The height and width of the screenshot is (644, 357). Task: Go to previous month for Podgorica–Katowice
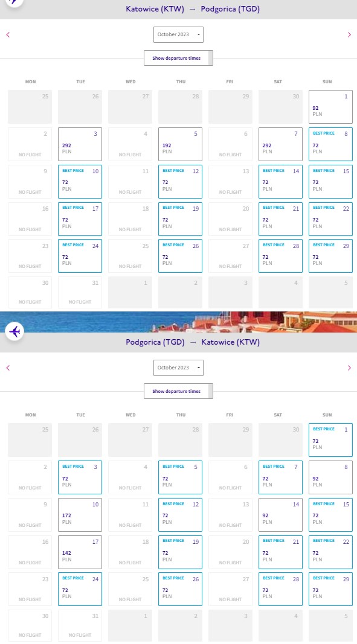click(8, 368)
